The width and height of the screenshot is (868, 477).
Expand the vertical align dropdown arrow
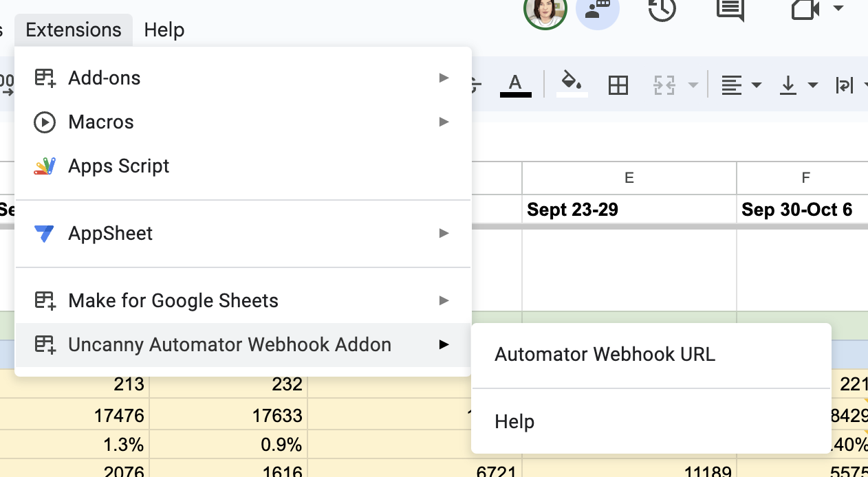click(813, 85)
